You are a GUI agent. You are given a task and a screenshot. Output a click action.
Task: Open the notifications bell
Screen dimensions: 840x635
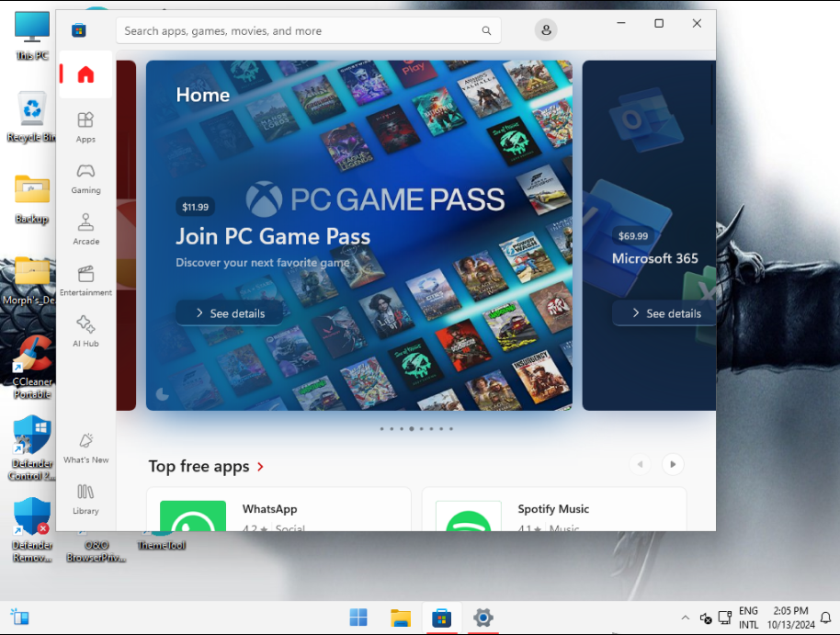point(826,618)
